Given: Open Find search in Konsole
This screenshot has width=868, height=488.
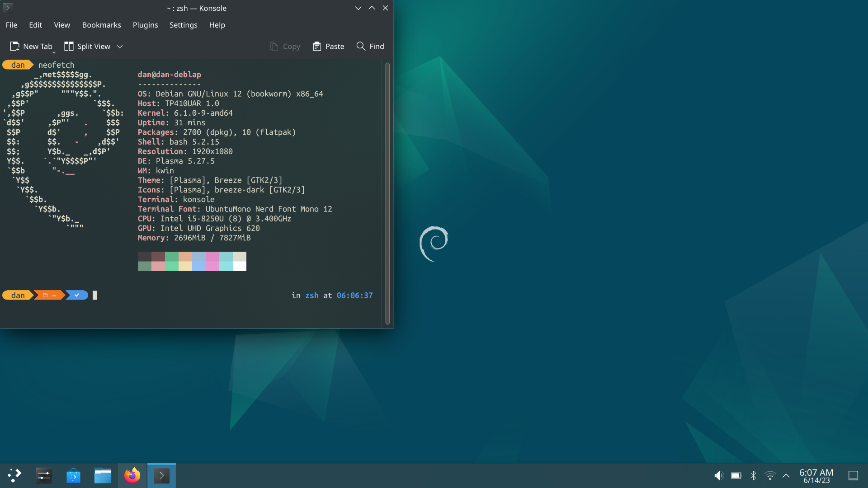Looking at the screenshot, I should 370,46.
